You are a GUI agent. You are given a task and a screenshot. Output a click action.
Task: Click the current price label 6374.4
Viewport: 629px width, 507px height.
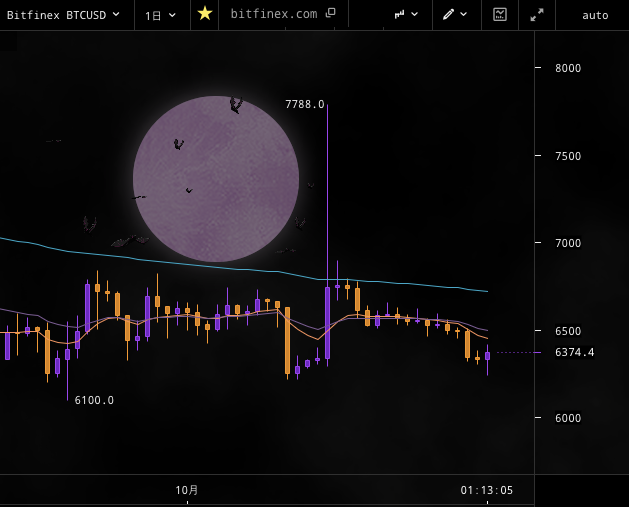click(574, 352)
